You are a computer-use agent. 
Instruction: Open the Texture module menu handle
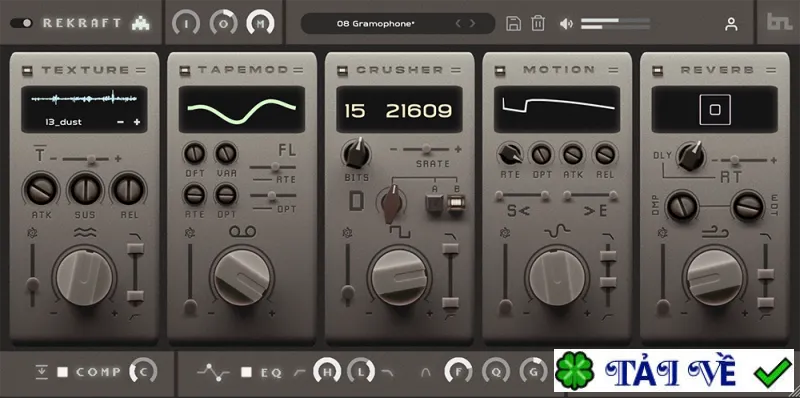coord(140,70)
